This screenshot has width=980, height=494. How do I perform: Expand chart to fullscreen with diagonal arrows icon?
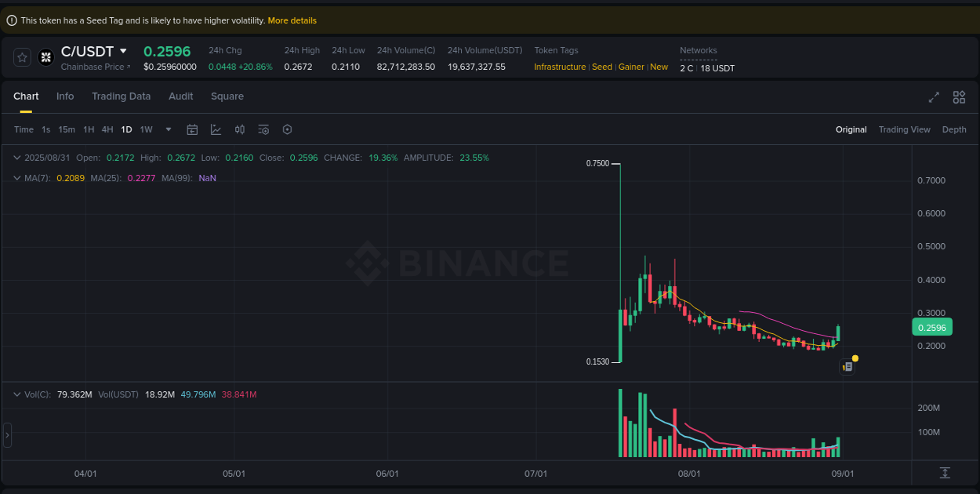click(x=934, y=97)
